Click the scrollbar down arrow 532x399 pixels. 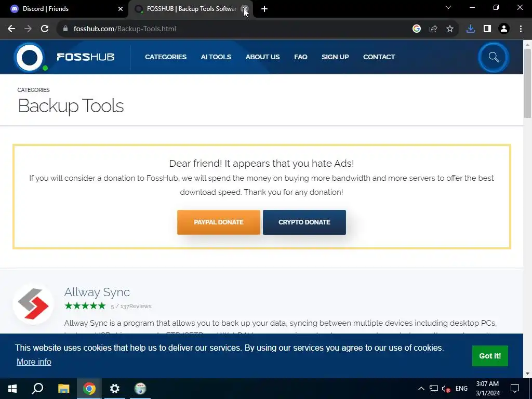[x=527, y=374]
